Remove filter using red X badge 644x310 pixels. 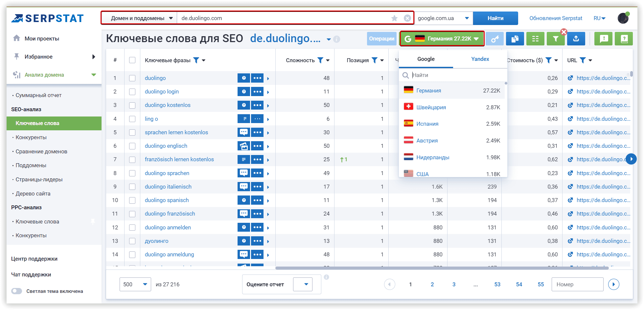click(x=564, y=32)
